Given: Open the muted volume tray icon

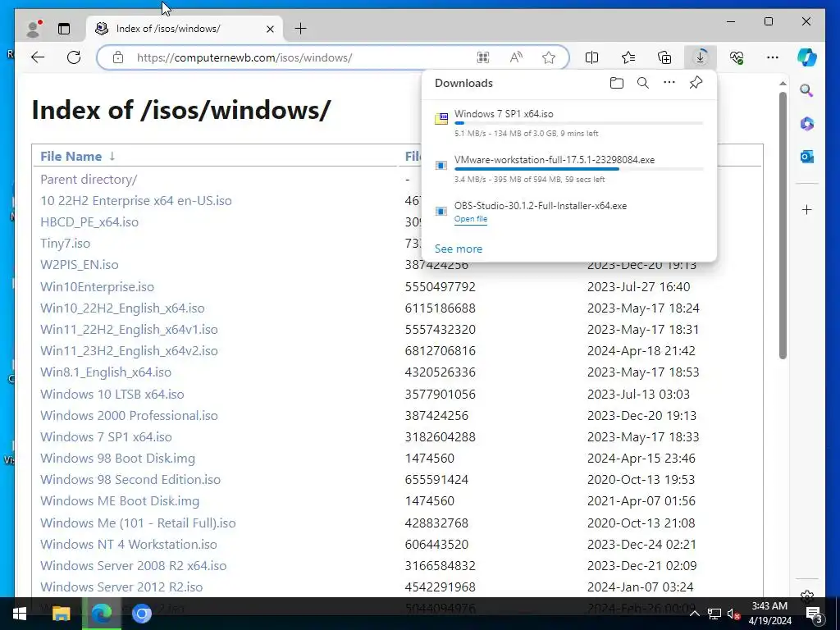Looking at the screenshot, I should click(x=733, y=614).
